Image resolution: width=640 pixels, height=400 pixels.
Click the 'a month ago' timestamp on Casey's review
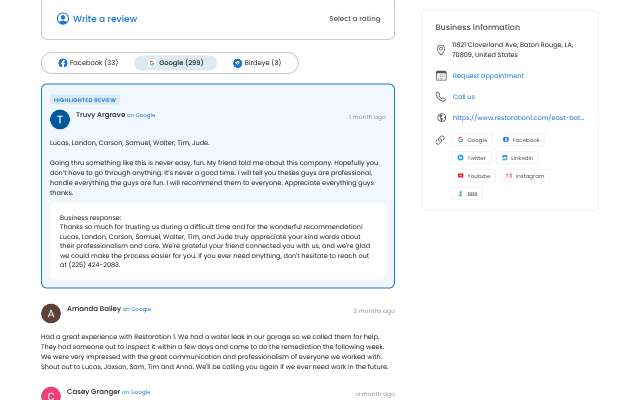pos(375,394)
